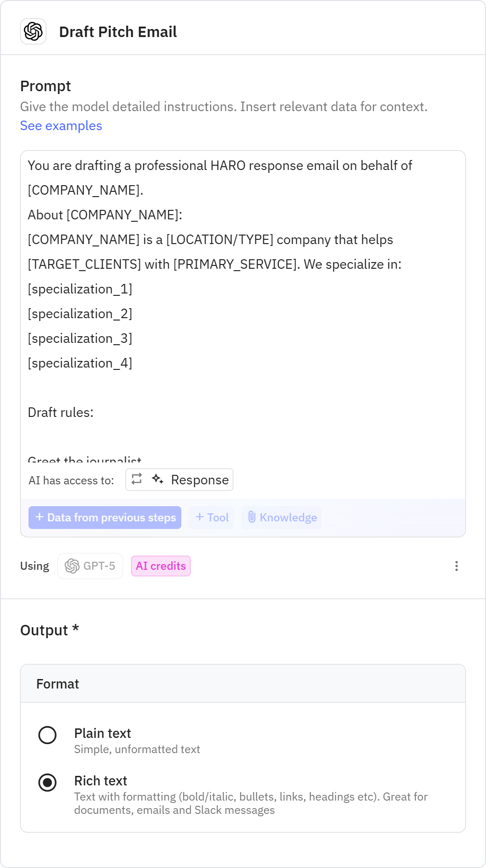Click the ChatGPT logo beside Draft Pitch Email
The width and height of the screenshot is (486, 868).
[x=33, y=32]
